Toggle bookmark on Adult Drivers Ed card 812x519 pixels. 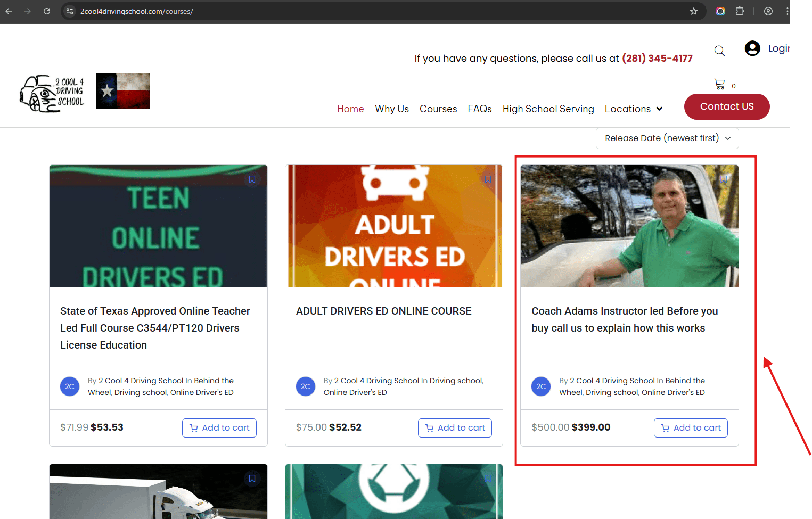[x=487, y=180]
